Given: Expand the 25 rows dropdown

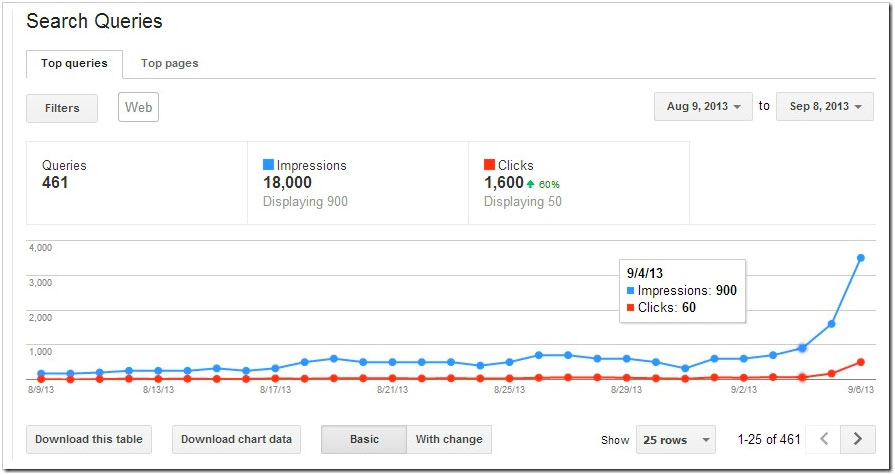Looking at the screenshot, I should (676, 439).
